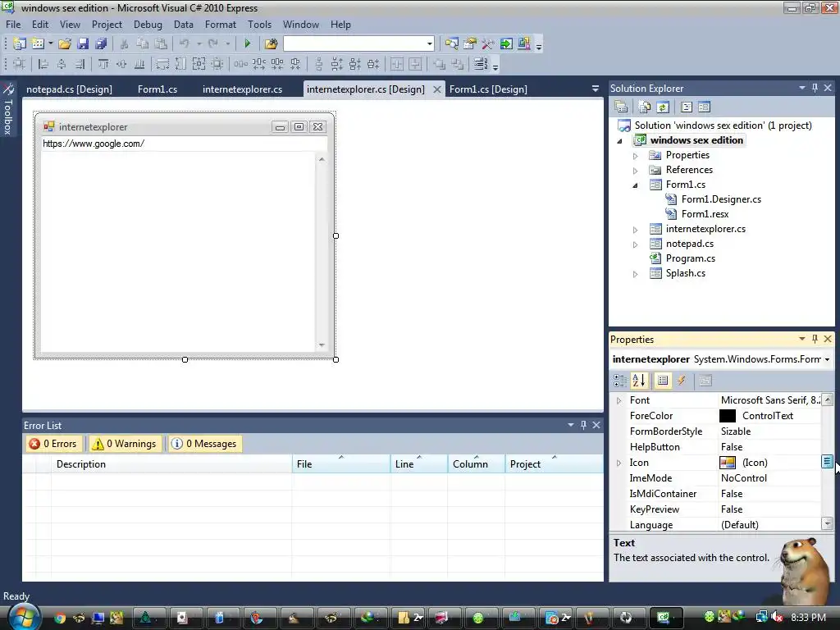Click the volume muted tray icon
Image resolution: width=840 pixels, height=630 pixels.
pyautogui.click(x=778, y=618)
